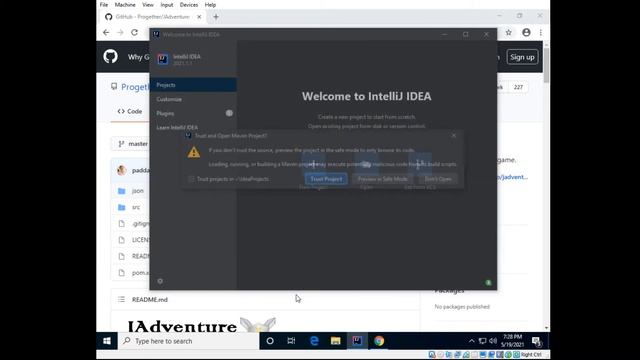The height and width of the screenshot is (360, 640).
Task: Click the padda committer avatar
Action: 122,170
